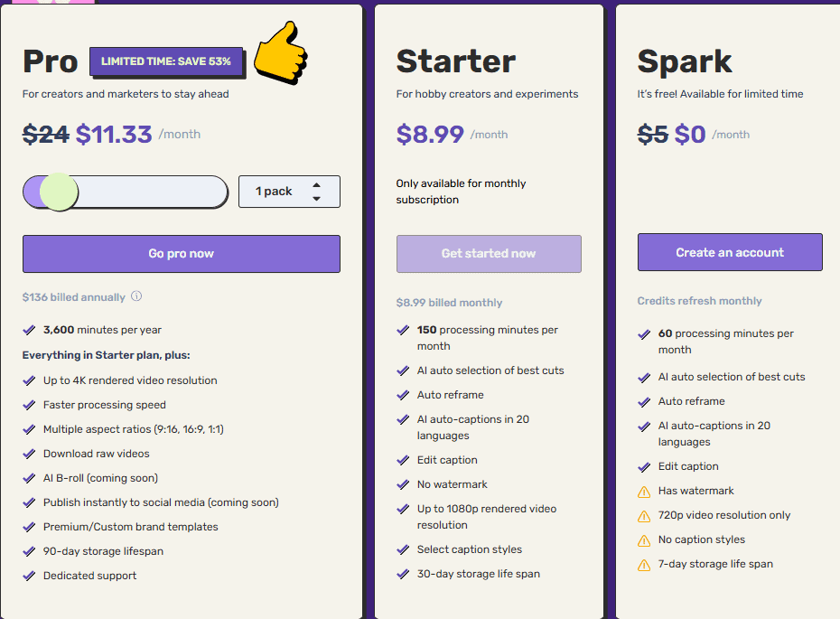This screenshot has height=619, width=840.
Task: Toggle the Pro billing period switch
Action: 125,192
